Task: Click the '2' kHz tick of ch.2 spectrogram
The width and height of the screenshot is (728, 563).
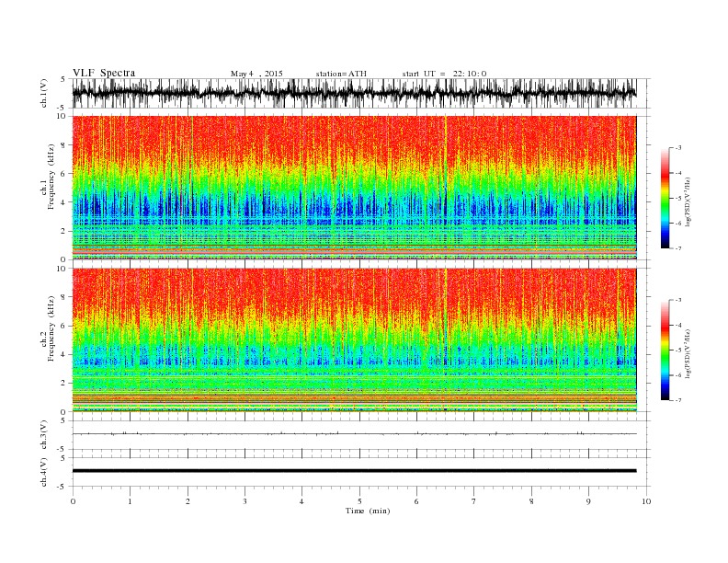Action: pos(64,383)
